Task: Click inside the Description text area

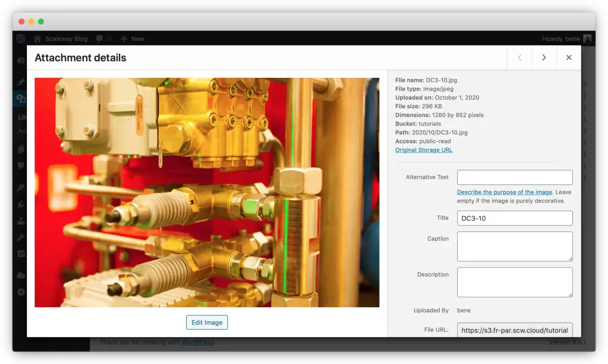Action: click(x=515, y=282)
